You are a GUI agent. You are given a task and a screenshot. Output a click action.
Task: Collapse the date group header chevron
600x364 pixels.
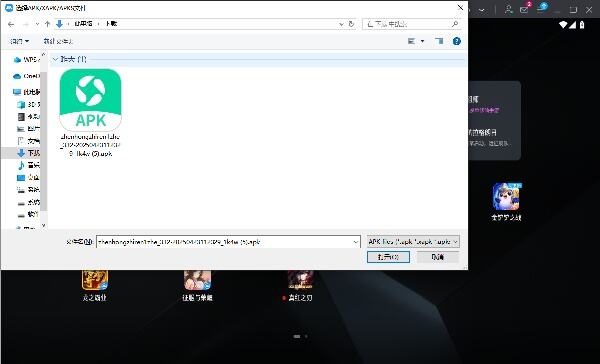pyautogui.click(x=55, y=59)
